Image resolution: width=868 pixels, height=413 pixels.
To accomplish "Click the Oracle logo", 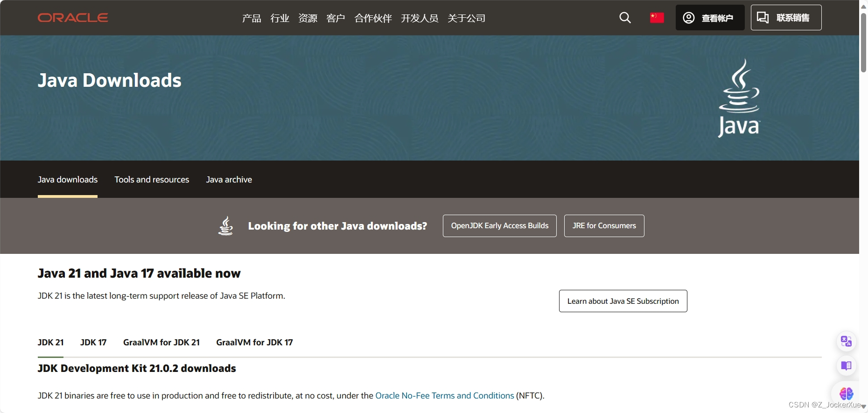I will pos(73,18).
